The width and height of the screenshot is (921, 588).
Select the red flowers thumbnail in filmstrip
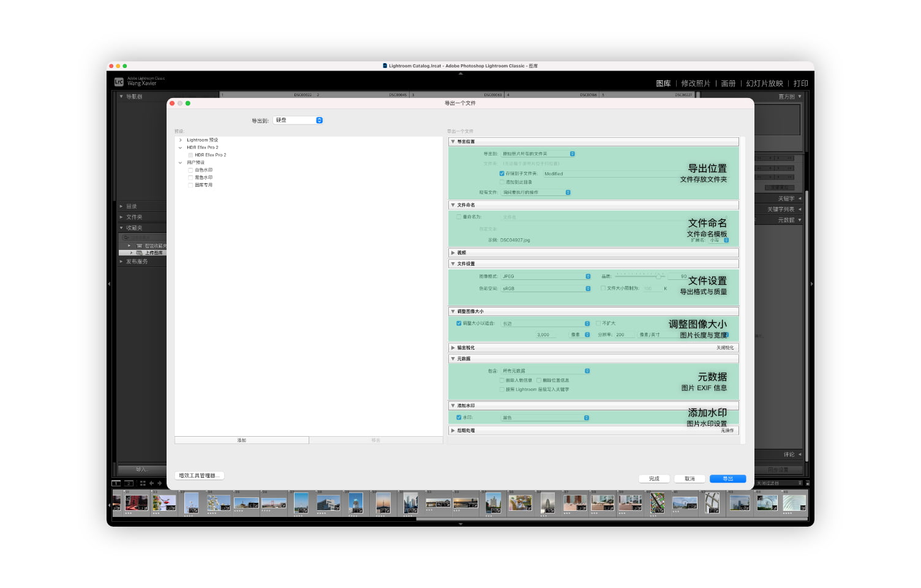164,503
